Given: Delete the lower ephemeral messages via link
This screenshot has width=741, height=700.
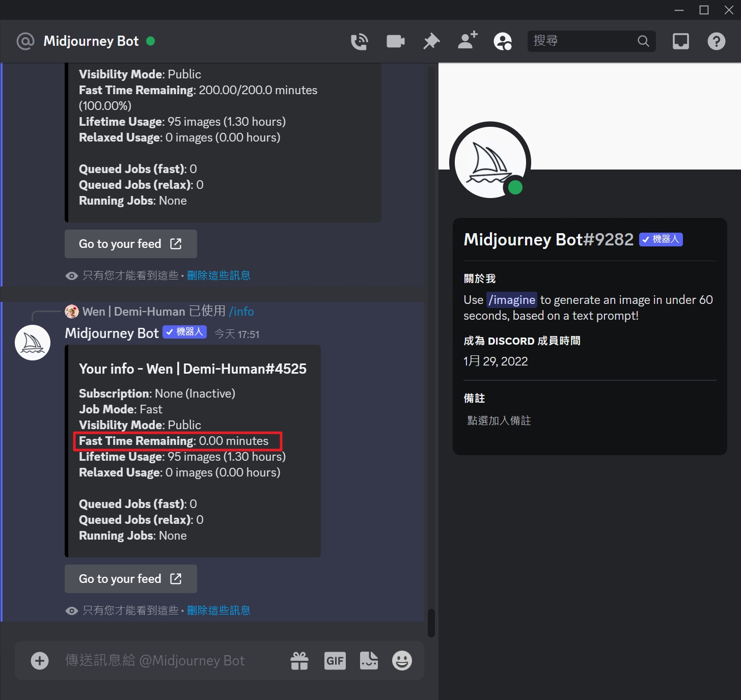Looking at the screenshot, I should coord(218,610).
